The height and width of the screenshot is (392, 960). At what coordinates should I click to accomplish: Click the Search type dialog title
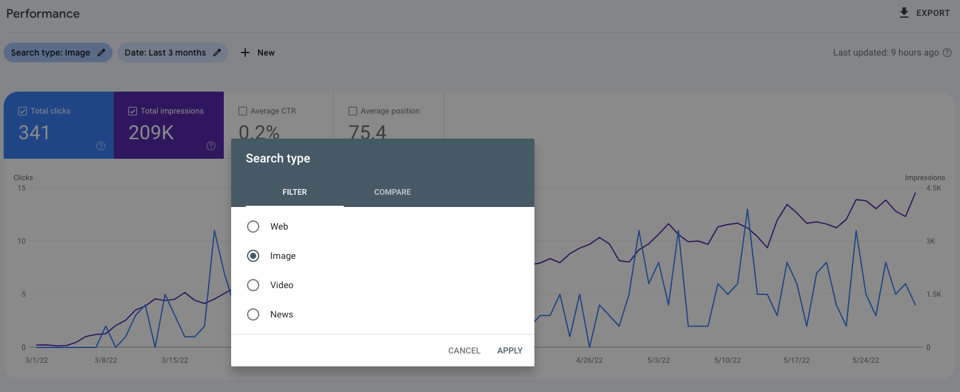(x=278, y=159)
